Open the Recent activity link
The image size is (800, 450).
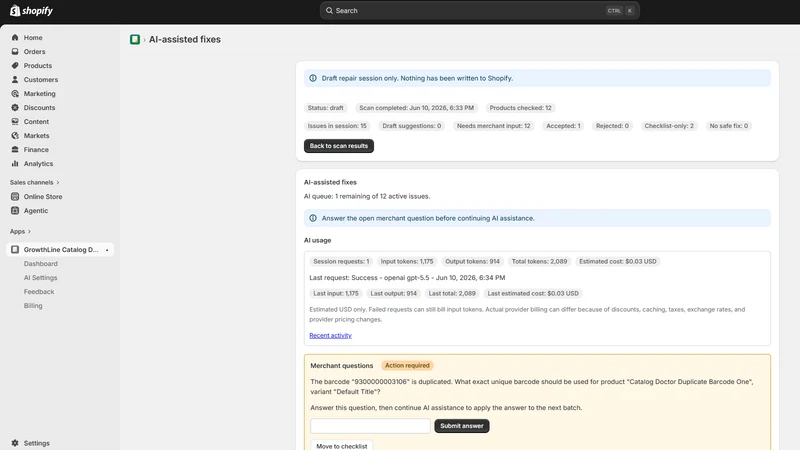pyautogui.click(x=330, y=335)
